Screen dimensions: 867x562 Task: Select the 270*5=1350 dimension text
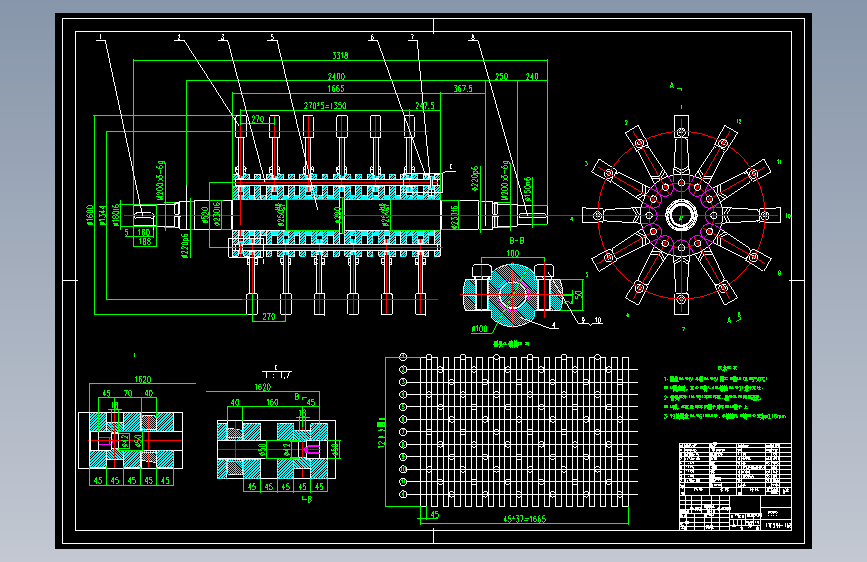(325, 106)
